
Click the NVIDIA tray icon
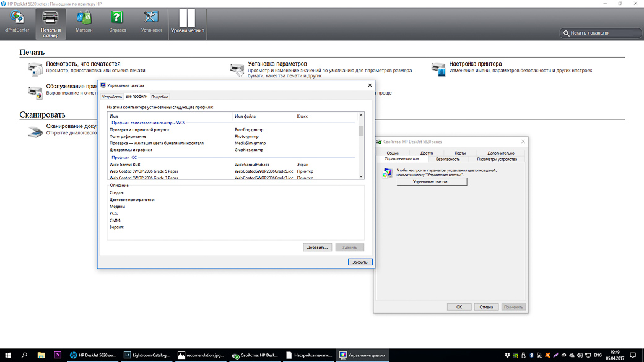(515, 355)
